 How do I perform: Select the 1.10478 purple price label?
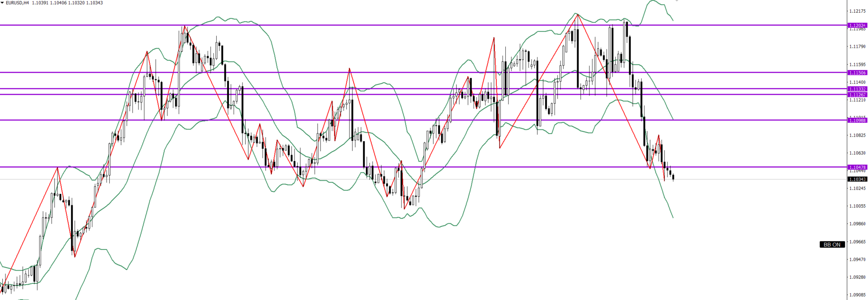click(857, 167)
